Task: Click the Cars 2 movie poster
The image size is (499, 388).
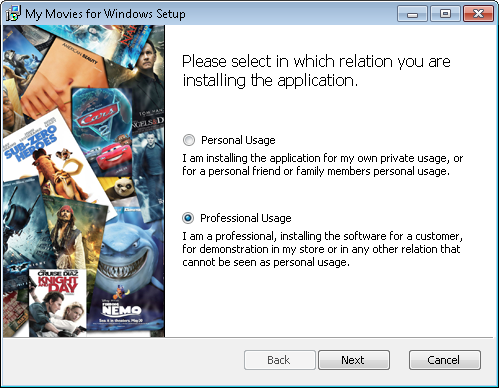Action: pos(102,132)
